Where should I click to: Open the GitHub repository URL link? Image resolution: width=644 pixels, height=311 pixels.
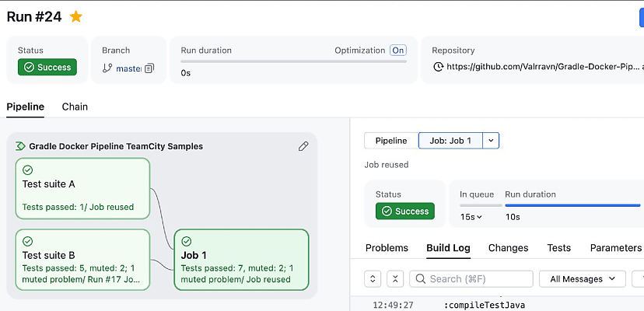point(543,67)
